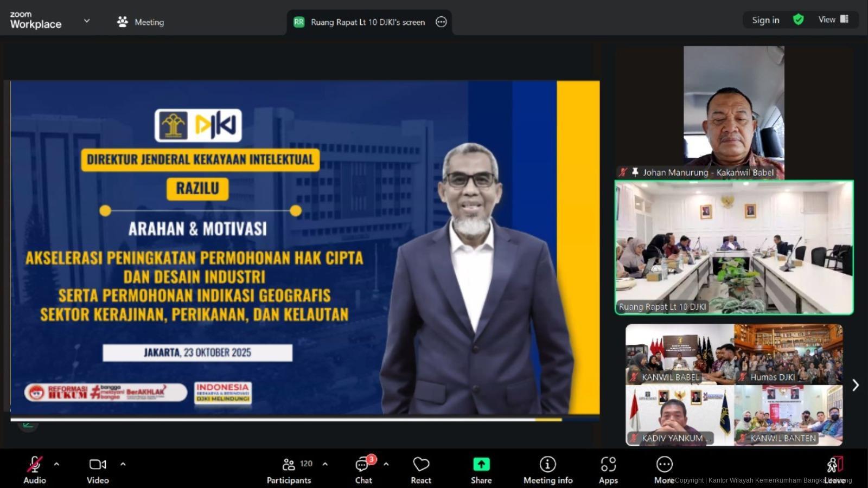This screenshot has height=488, width=868.
Task: Open the Participants panel
Action: (289, 470)
